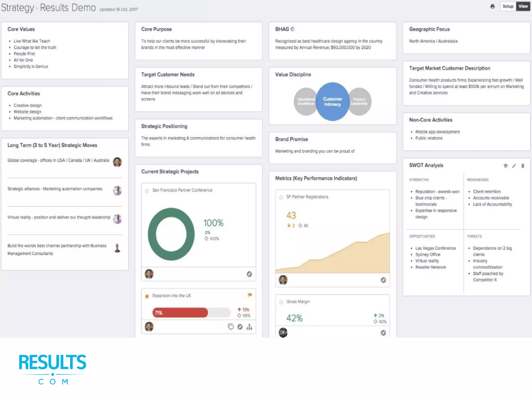Viewport: 532px width, 399px height.
Task: Edit SWOT Analysis with pencil icon
Action: point(514,166)
